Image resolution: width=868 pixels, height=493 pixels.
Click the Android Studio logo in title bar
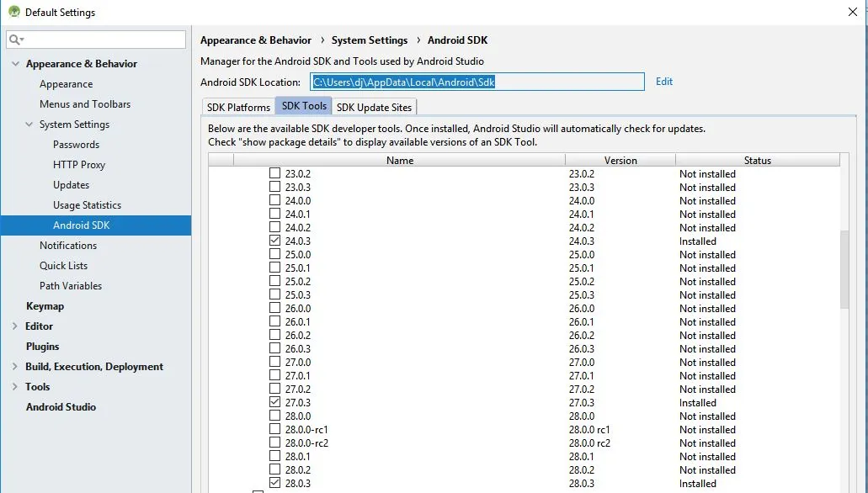14,12
